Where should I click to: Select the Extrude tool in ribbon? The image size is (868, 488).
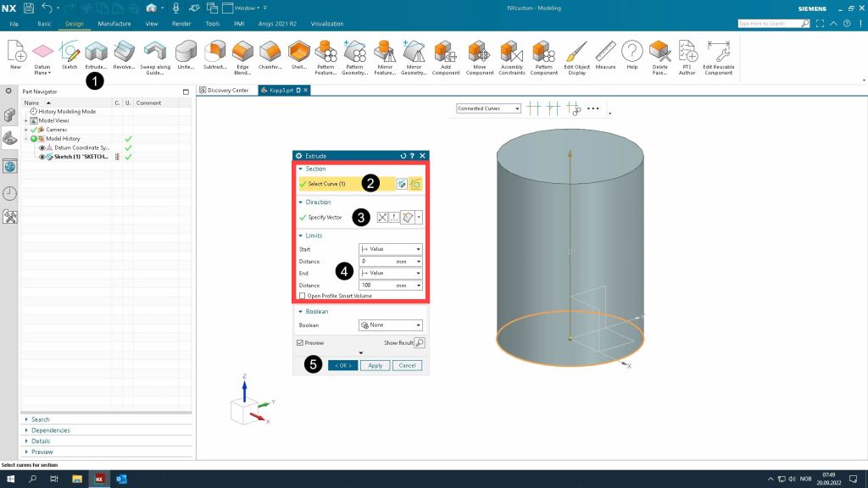pos(96,53)
